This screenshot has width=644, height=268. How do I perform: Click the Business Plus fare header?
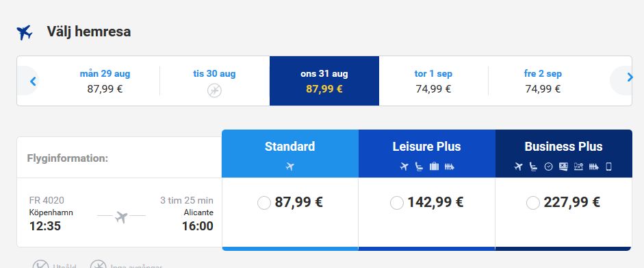click(563, 154)
